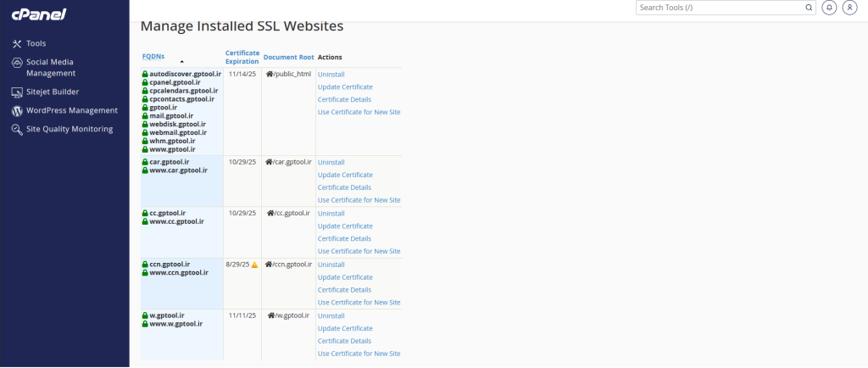Open the user account icon
The height and width of the screenshot is (368, 868).
tap(849, 8)
